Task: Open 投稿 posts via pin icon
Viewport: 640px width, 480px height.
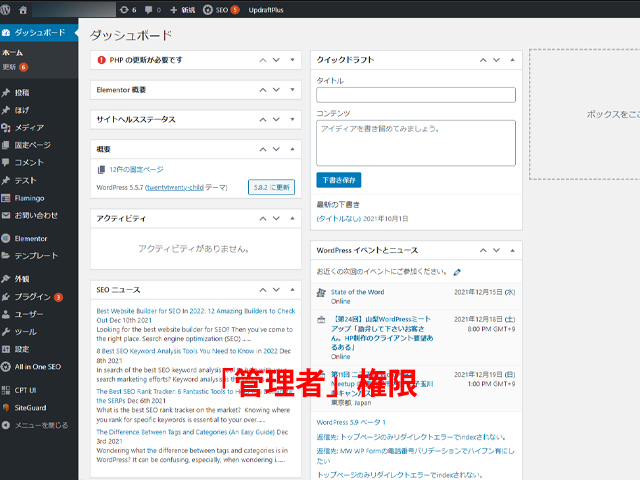Action: point(6,93)
